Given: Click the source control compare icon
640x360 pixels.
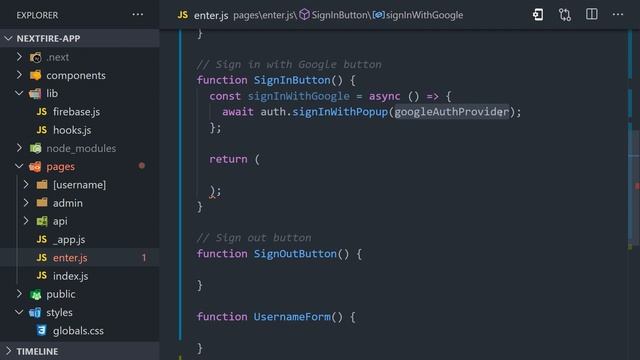Looking at the screenshot, I should [565, 15].
